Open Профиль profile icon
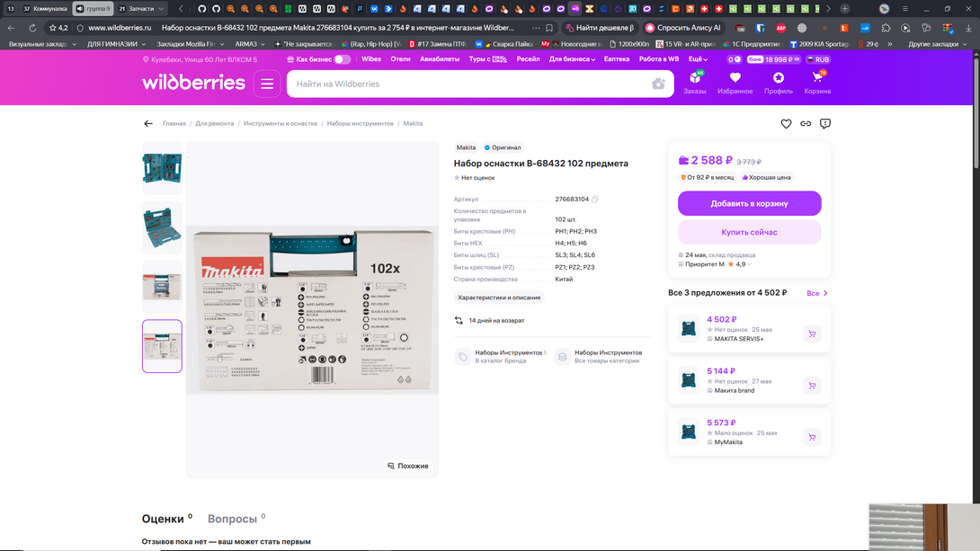This screenshot has width=980, height=551. point(778,83)
